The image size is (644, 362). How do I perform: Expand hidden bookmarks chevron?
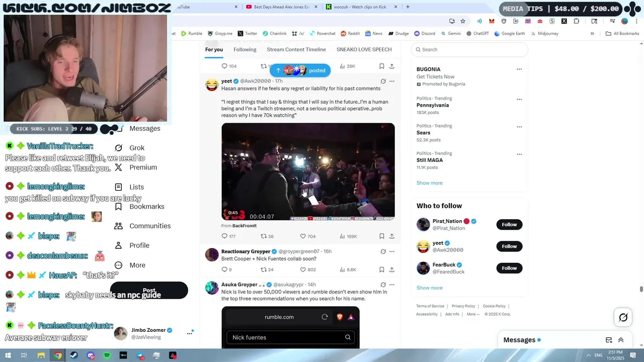pos(592,34)
